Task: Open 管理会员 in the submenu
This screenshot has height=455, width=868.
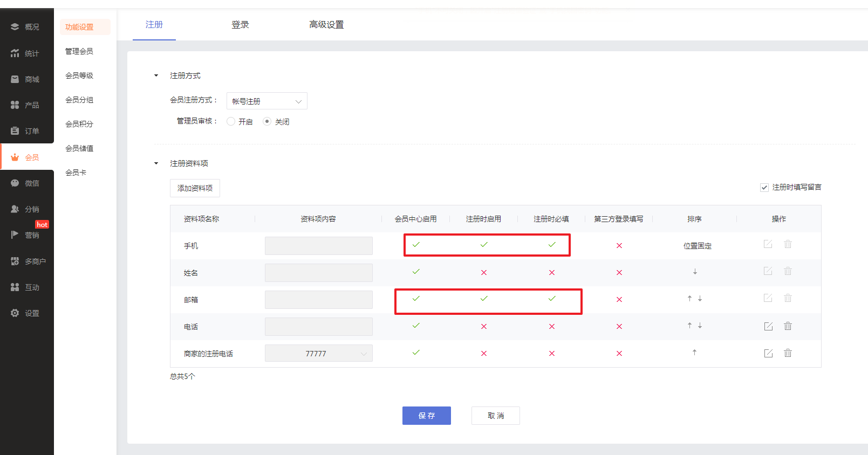Action: point(79,51)
